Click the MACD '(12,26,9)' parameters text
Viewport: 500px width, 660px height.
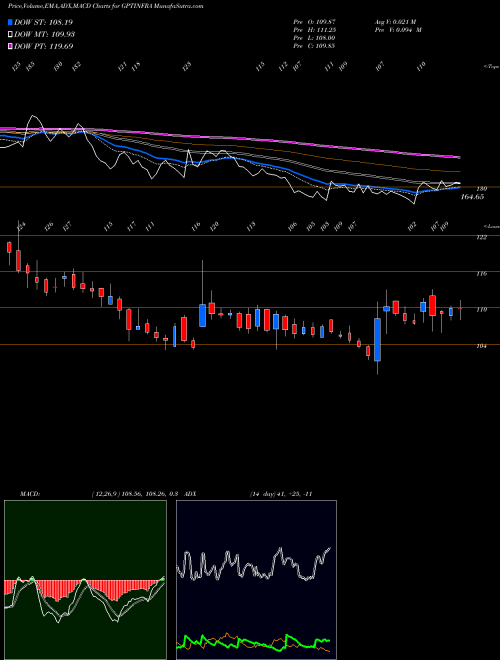pos(105,494)
